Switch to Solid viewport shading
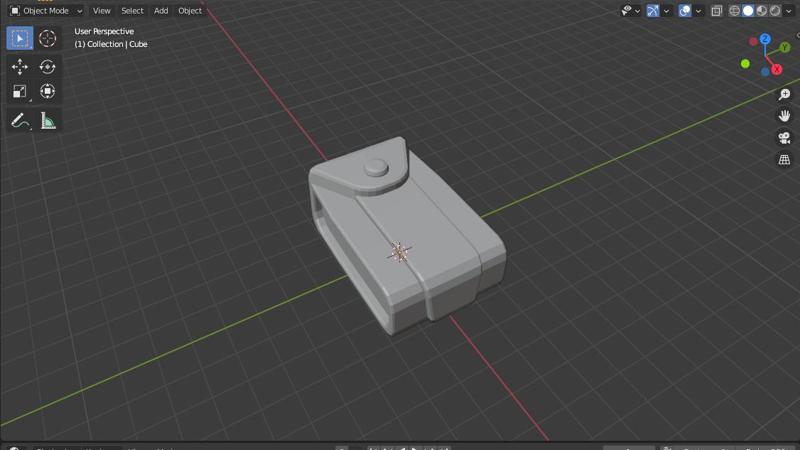The height and width of the screenshot is (450, 800). 748,11
